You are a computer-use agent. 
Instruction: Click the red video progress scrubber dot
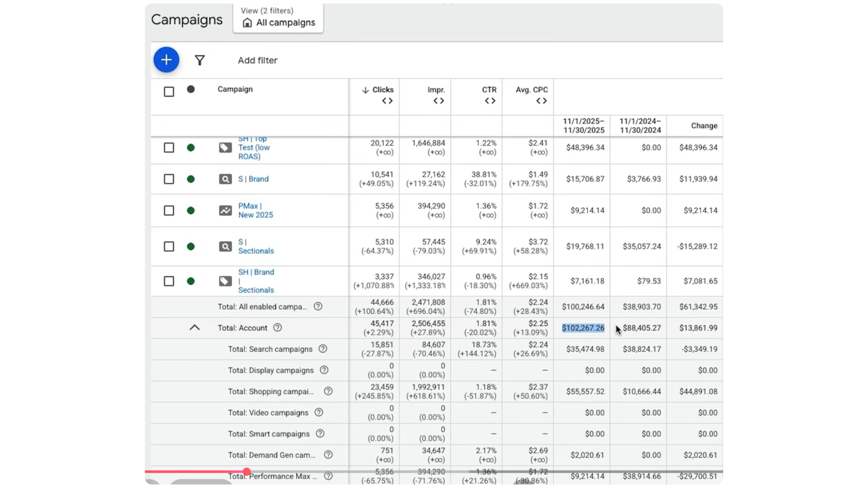tap(247, 472)
